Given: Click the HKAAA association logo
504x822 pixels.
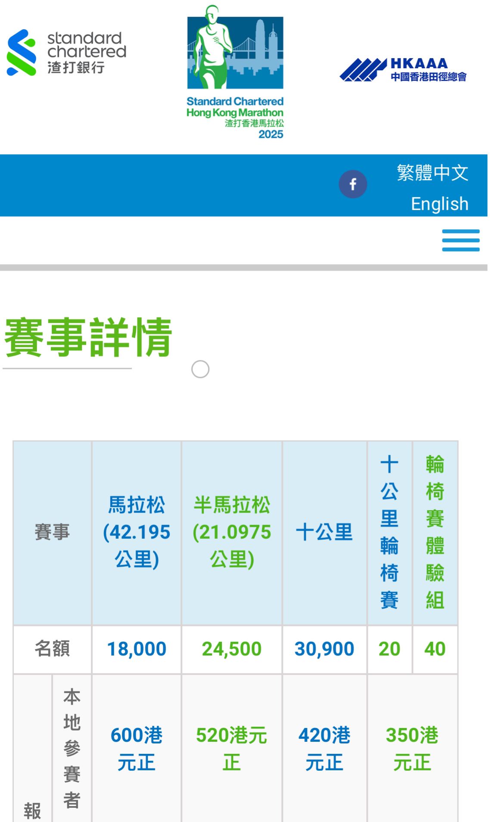Looking at the screenshot, I should click(403, 70).
